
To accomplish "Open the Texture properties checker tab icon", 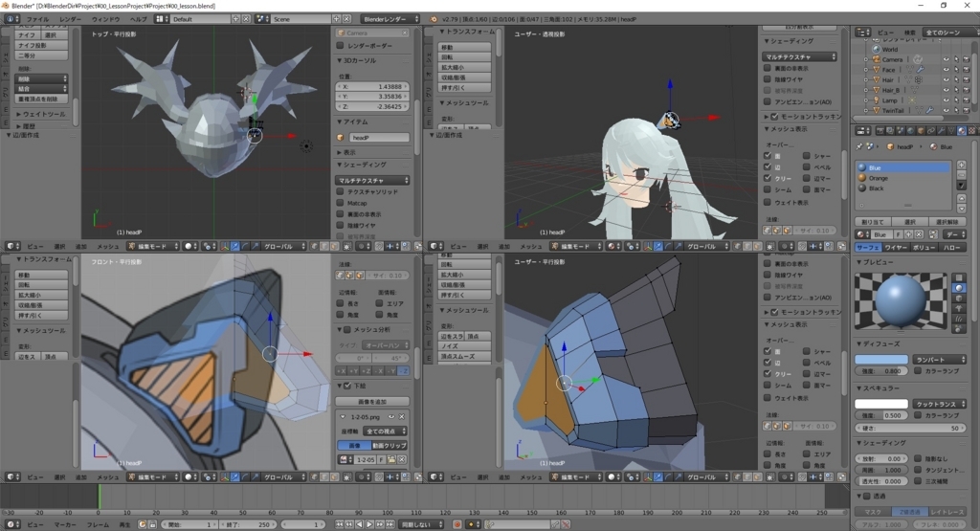I will click(972, 130).
